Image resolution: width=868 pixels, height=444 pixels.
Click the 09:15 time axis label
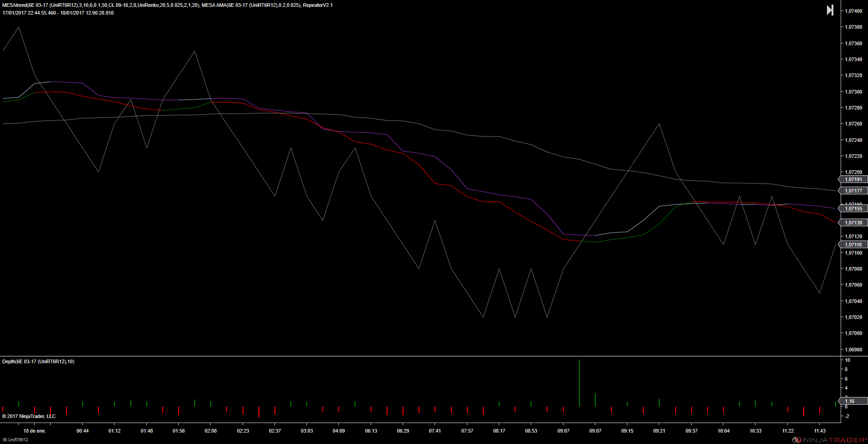(627, 431)
